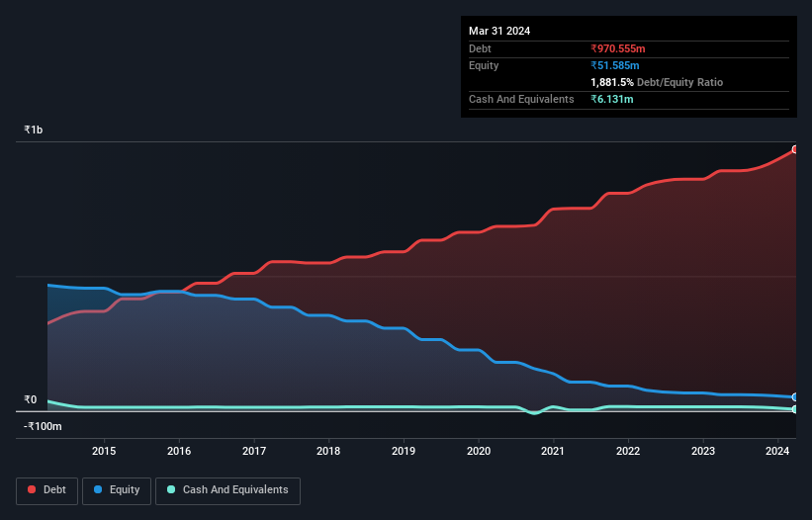This screenshot has width=812, height=520.
Task: Click the blue Equity endpoint marker
Action: tap(795, 397)
